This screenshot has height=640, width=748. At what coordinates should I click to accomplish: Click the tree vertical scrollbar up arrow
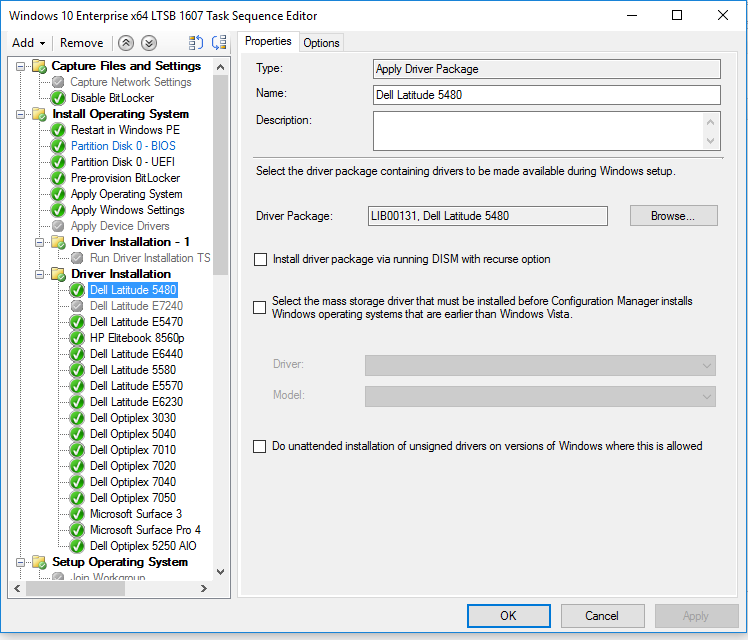[x=220, y=67]
